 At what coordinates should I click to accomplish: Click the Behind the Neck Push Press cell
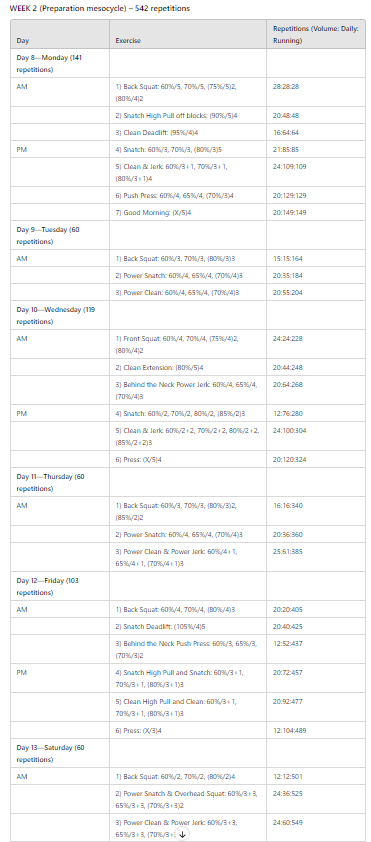[188, 649]
